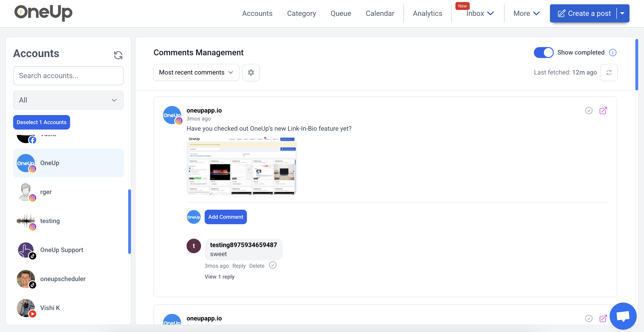Viewport: 644px width, 332px height.
Task: Click View 1 reply link
Action: coord(219,277)
